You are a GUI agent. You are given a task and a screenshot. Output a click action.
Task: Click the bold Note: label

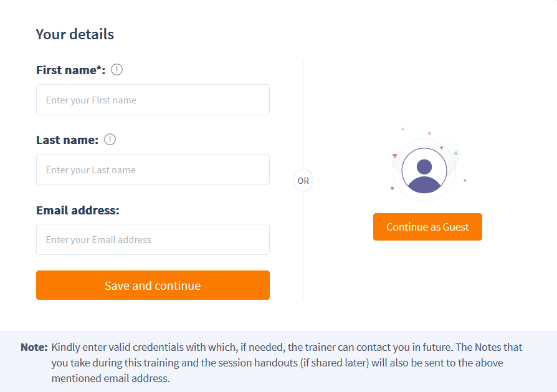34,347
